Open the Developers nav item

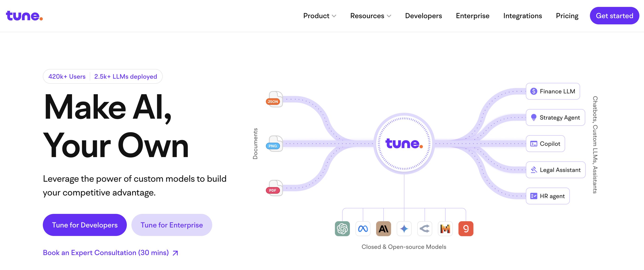(x=423, y=16)
